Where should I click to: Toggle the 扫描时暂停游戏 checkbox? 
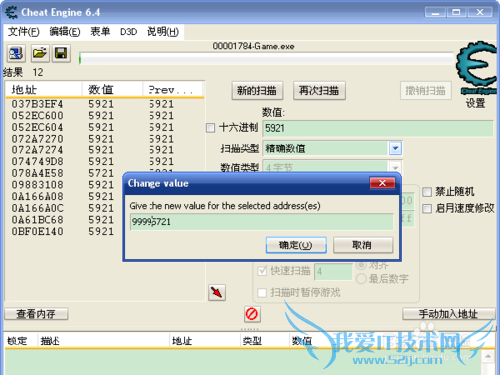click(x=262, y=293)
